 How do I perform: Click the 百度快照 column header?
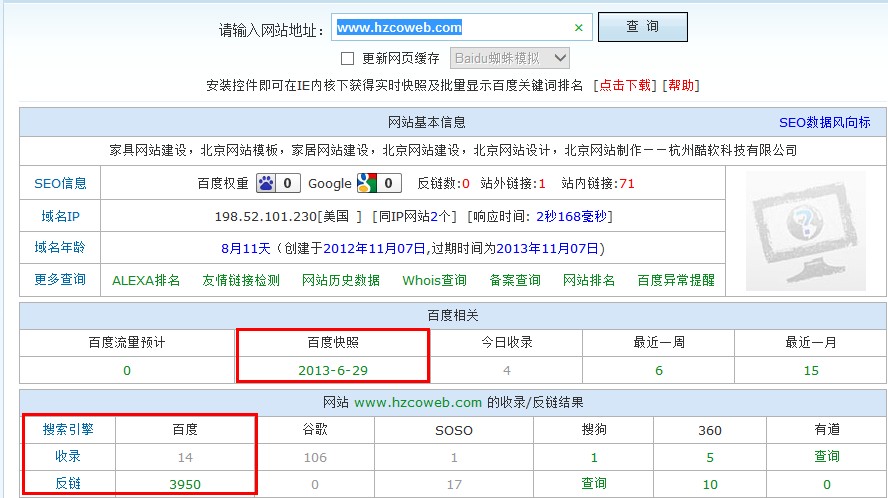pos(333,342)
